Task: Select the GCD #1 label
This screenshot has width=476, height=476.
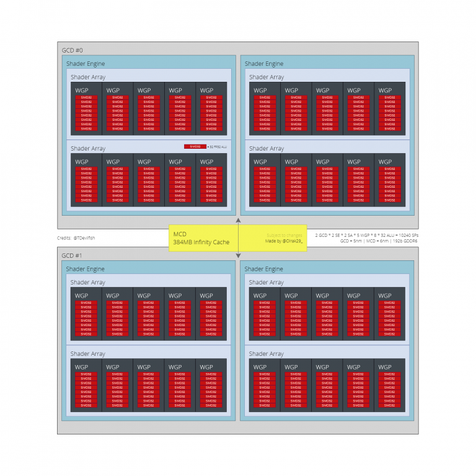Action: coord(72,255)
